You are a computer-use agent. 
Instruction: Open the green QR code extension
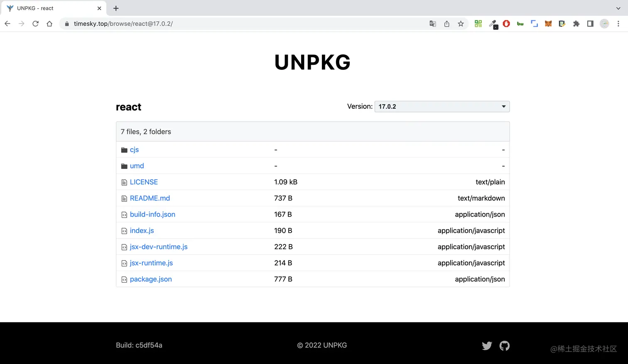(x=478, y=24)
